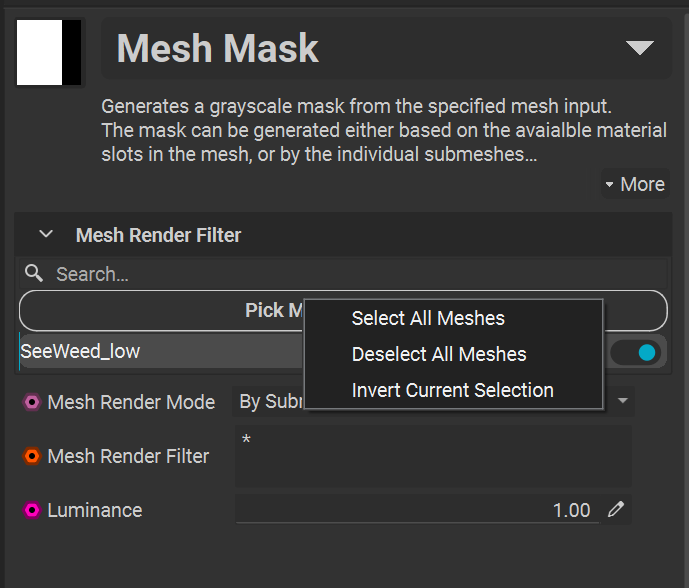Collapse the Mesh Render Filter section chevron
This screenshot has width=689, height=588.
45,235
